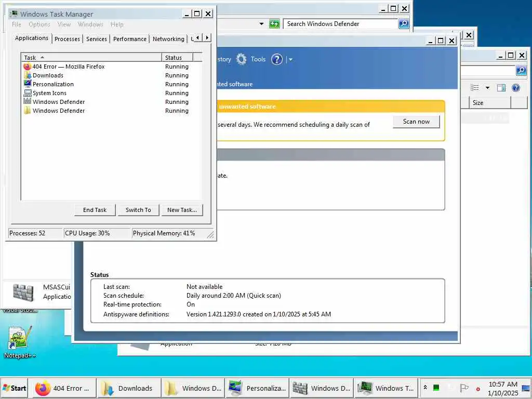Click the New Task... button

point(182,210)
